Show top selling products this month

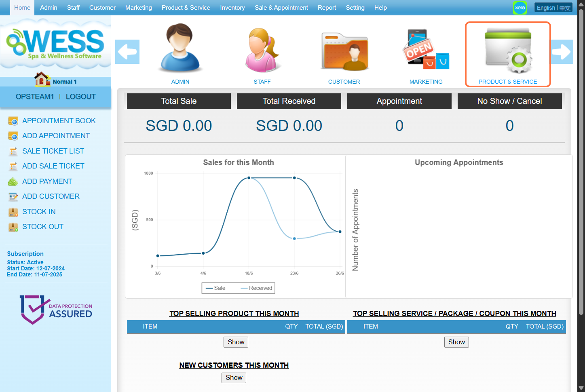pyautogui.click(x=236, y=342)
